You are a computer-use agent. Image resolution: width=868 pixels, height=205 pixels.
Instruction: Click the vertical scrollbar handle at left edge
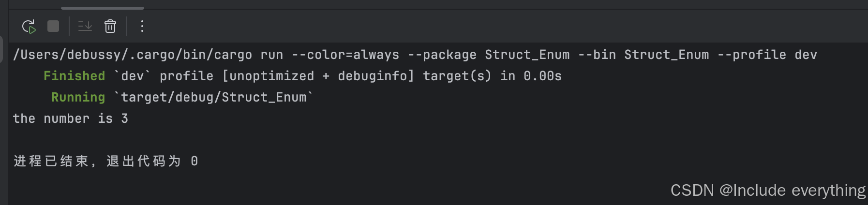pyautogui.click(x=1, y=48)
